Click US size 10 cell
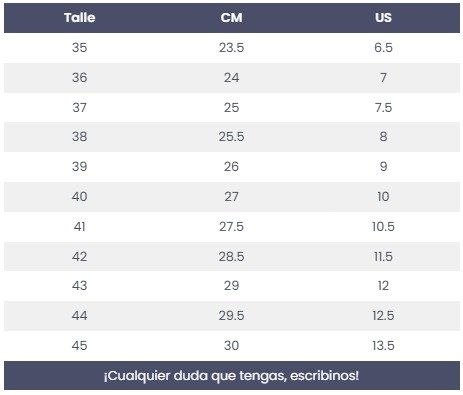Screen dimensions: 463x395 (383, 197)
